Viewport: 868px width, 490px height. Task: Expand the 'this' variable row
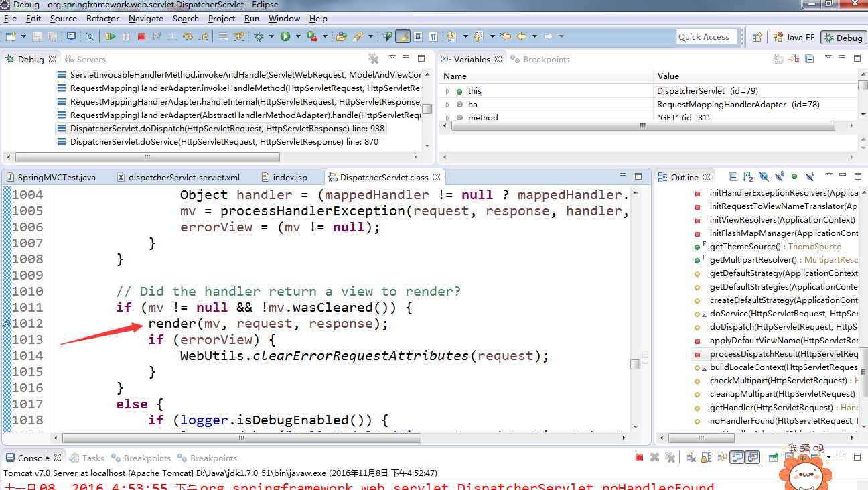[x=447, y=90]
